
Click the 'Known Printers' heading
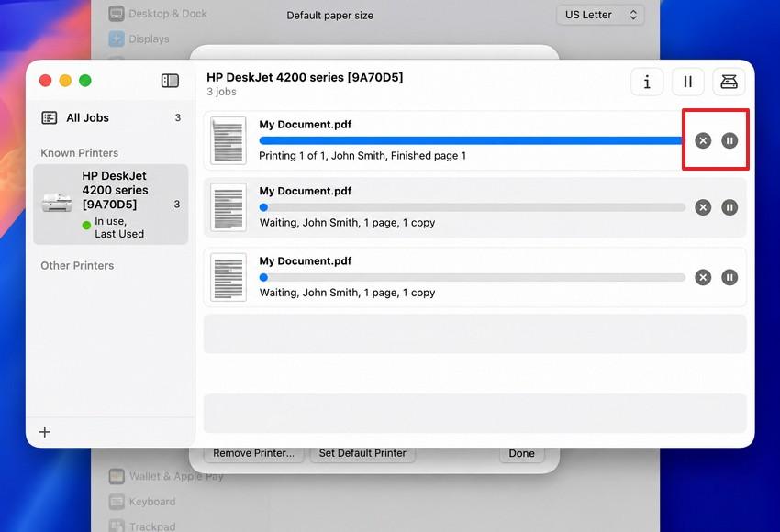click(x=80, y=153)
